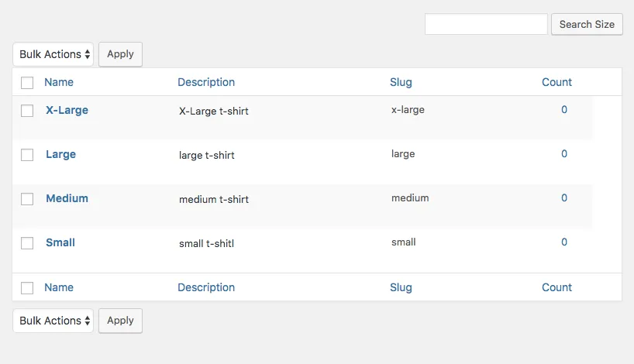Check the select-all checkbox in header
The width and height of the screenshot is (634, 364).
27,83
